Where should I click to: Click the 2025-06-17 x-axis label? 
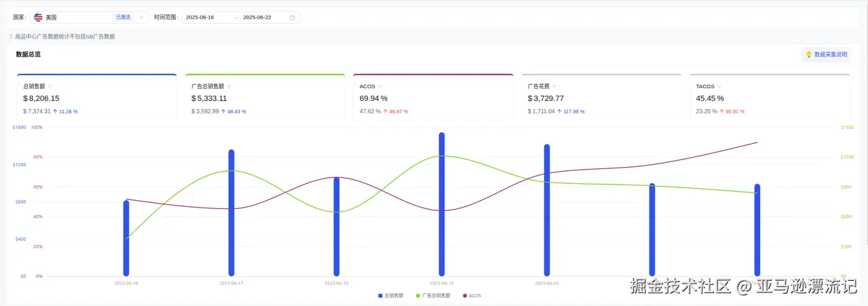[x=231, y=283]
